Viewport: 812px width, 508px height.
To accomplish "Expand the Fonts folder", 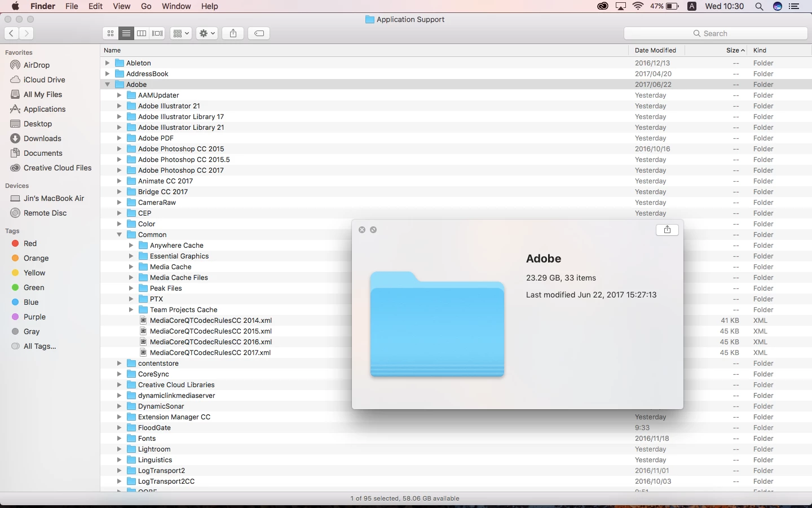I will [119, 439].
